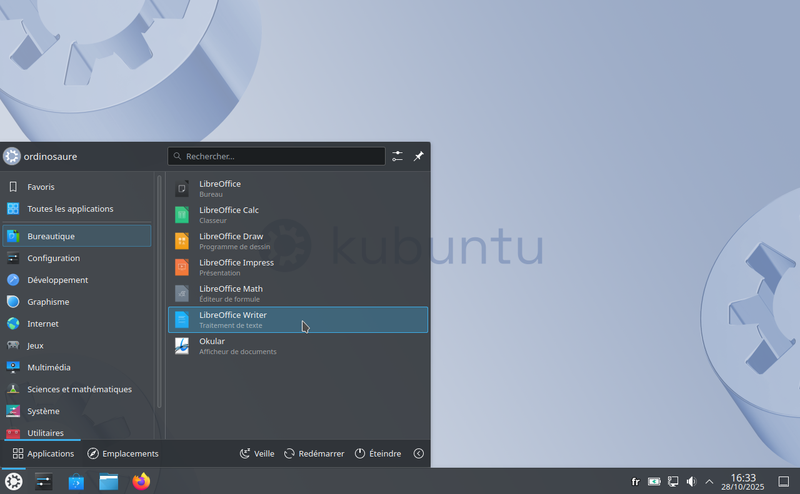Open the Graphisme category

coord(77,302)
